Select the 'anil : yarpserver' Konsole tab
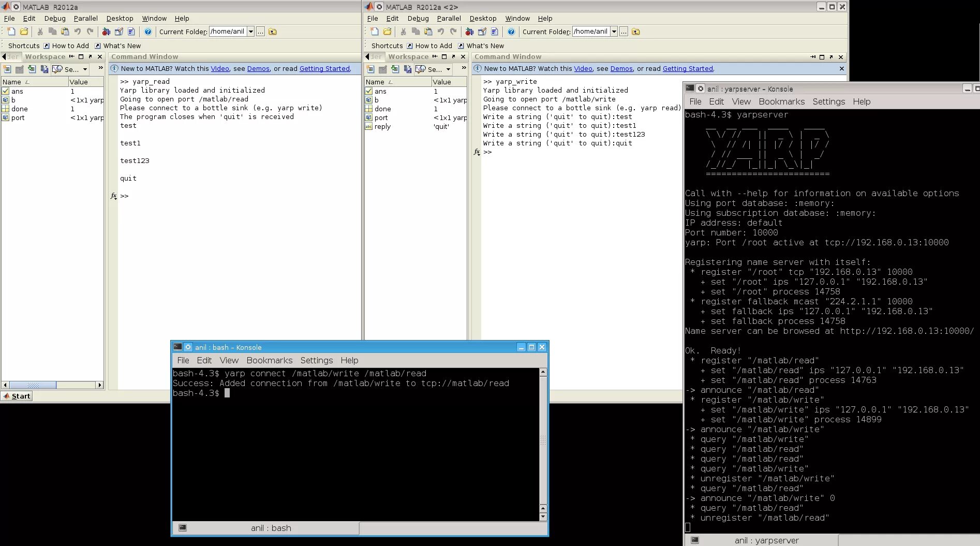 [761, 540]
